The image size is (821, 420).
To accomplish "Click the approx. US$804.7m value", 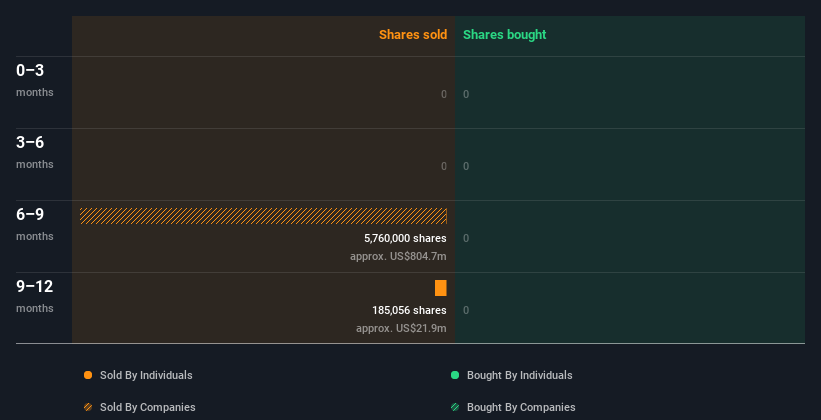I will pos(398,257).
